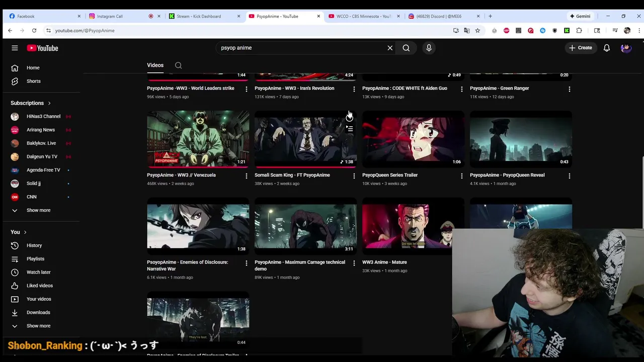
Task: Open options menu for CODE WHITE ft Aiden Guo
Action: click(461, 89)
